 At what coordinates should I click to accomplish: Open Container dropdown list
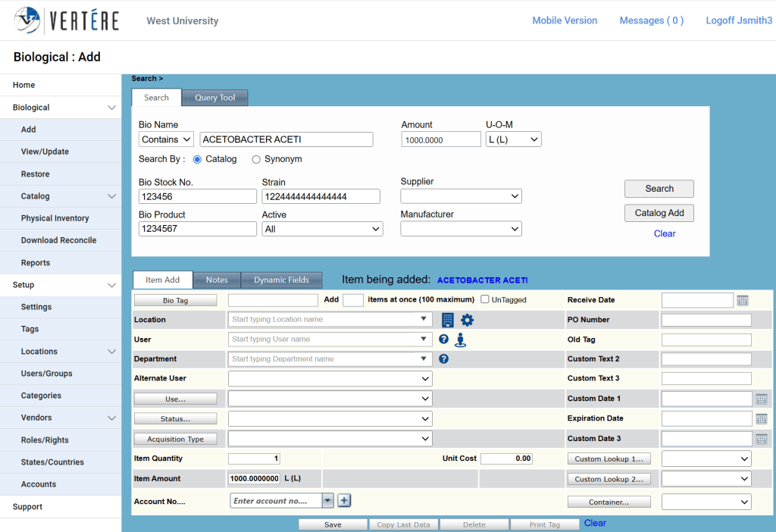(x=706, y=502)
